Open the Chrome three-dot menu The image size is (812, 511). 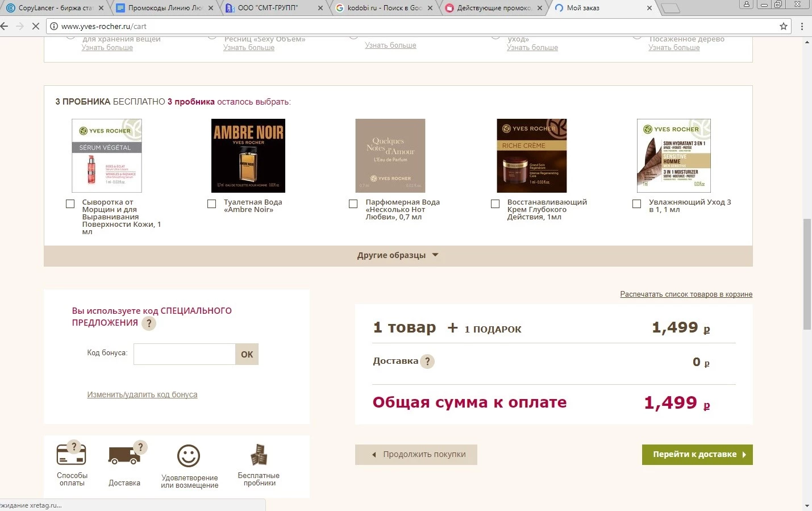pyautogui.click(x=802, y=26)
